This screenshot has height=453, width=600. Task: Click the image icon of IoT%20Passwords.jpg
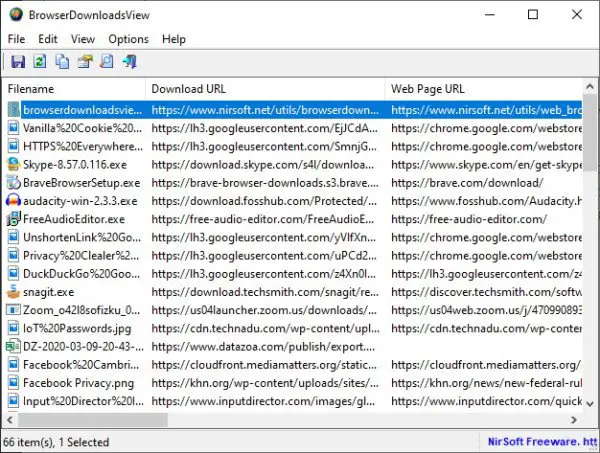(13, 328)
